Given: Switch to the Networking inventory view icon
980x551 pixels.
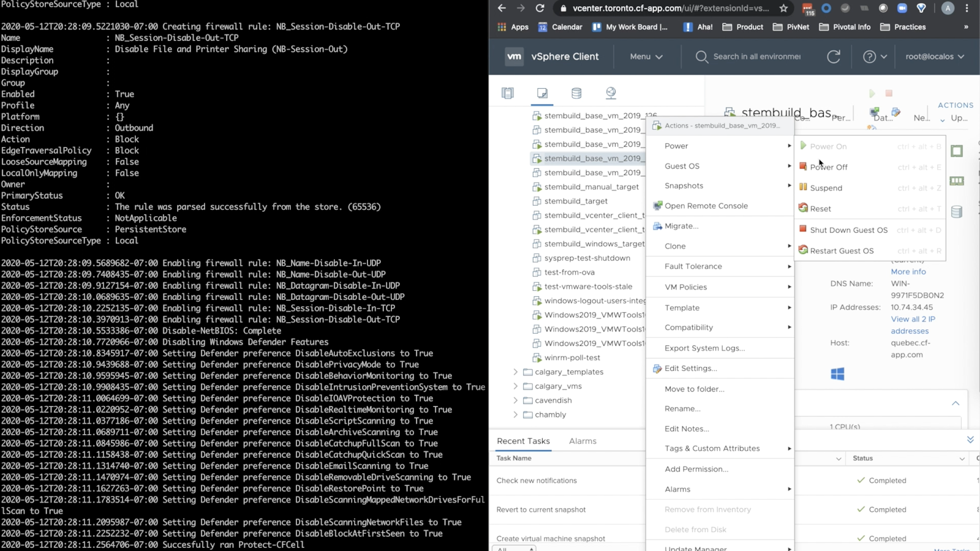Looking at the screenshot, I should coord(611,93).
